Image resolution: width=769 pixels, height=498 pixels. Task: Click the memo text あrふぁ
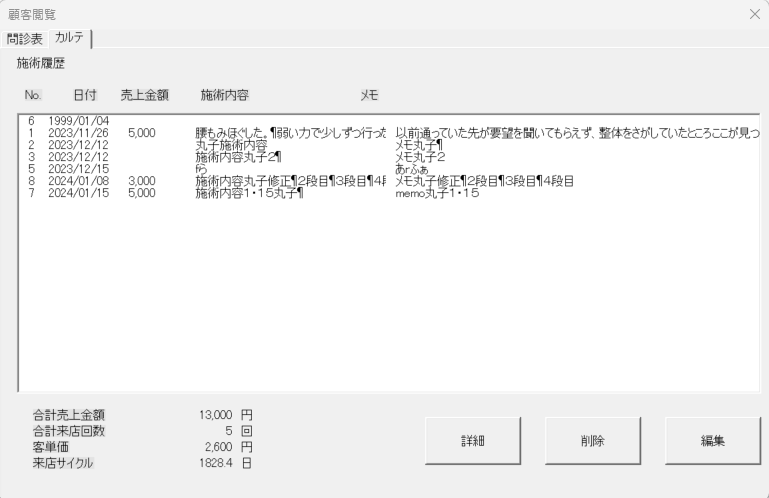pos(412,169)
